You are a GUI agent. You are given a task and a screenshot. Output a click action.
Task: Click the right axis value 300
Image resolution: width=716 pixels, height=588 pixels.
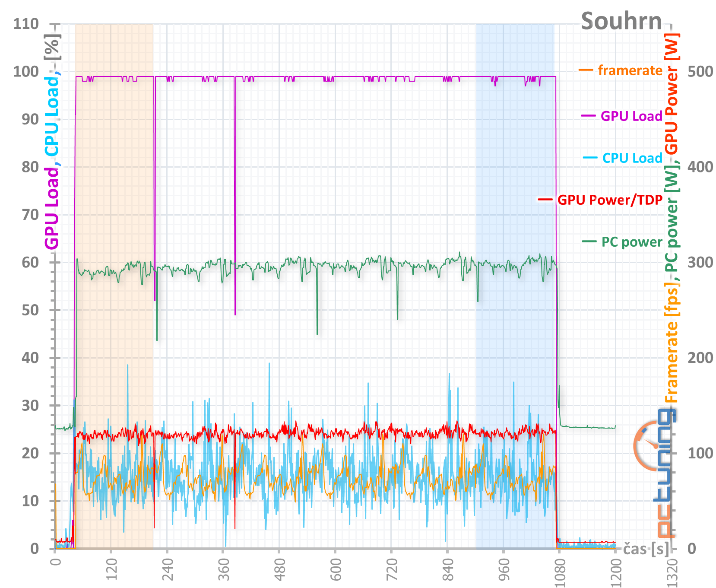point(700,262)
